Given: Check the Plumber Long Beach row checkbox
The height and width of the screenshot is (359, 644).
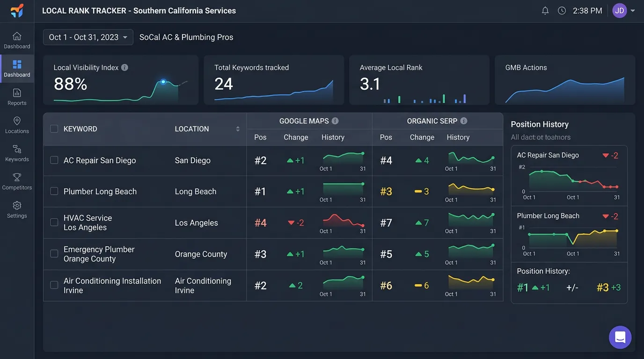Looking at the screenshot, I should 54,191.
